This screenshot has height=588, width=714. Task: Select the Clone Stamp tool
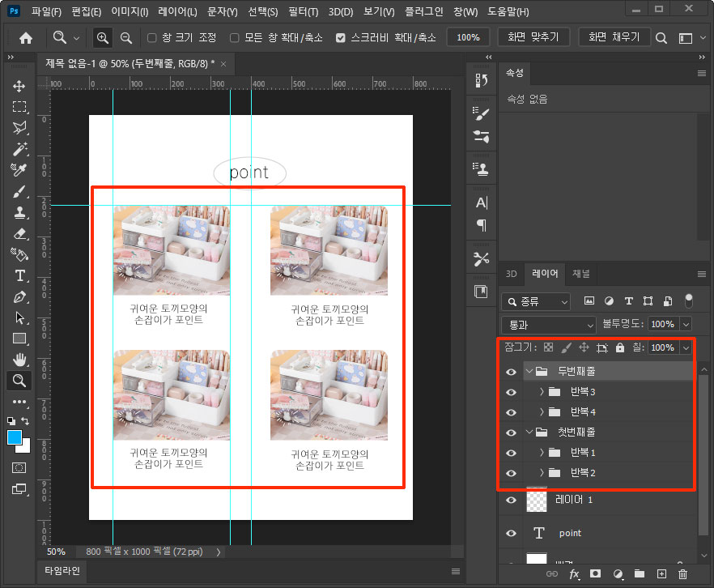19,212
